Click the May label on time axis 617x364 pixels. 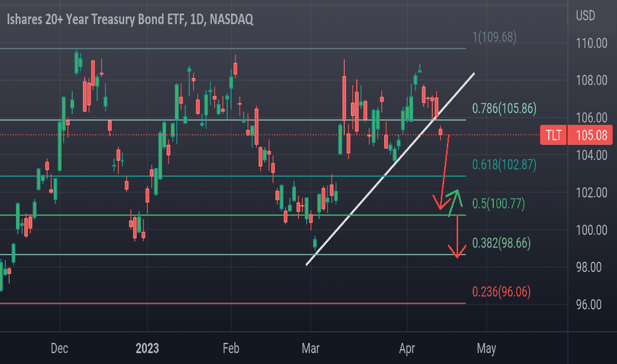pos(487,348)
